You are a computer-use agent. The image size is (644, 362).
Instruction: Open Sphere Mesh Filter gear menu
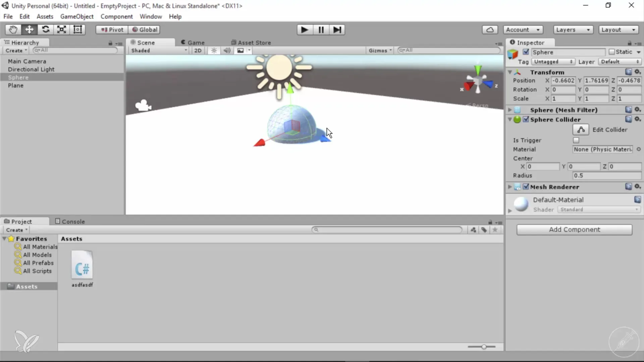point(638,110)
